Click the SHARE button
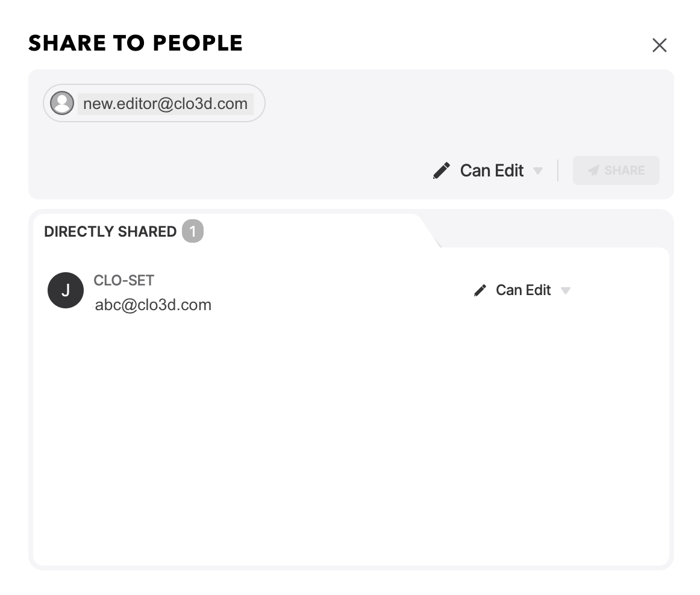 (616, 170)
